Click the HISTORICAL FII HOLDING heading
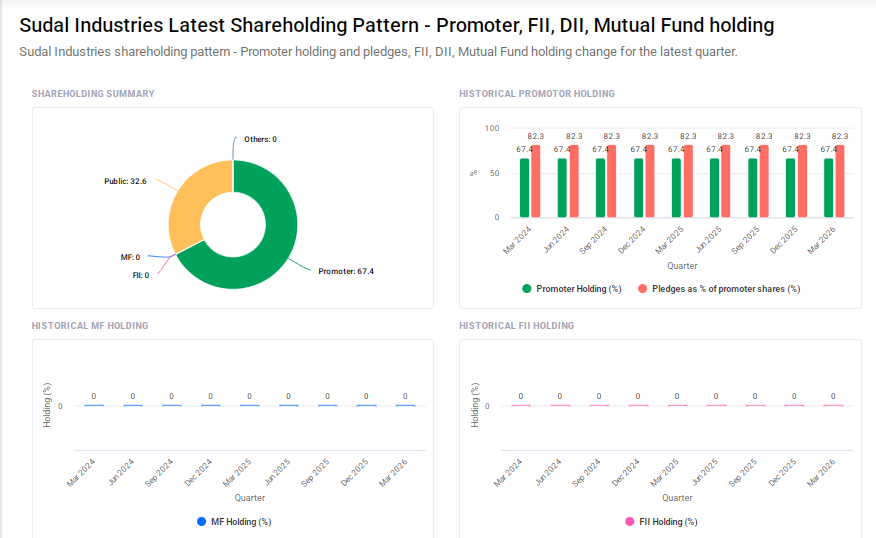 pyautogui.click(x=516, y=326)
